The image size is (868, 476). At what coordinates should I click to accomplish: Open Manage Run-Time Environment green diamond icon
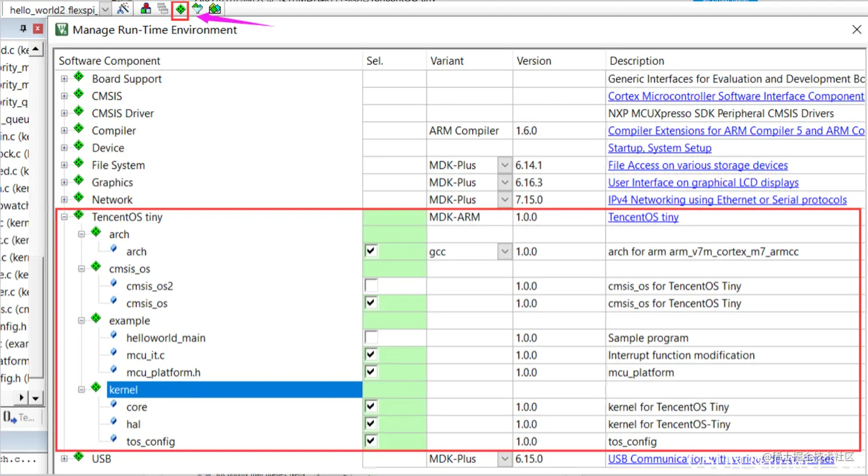click(x=181, y=9)
